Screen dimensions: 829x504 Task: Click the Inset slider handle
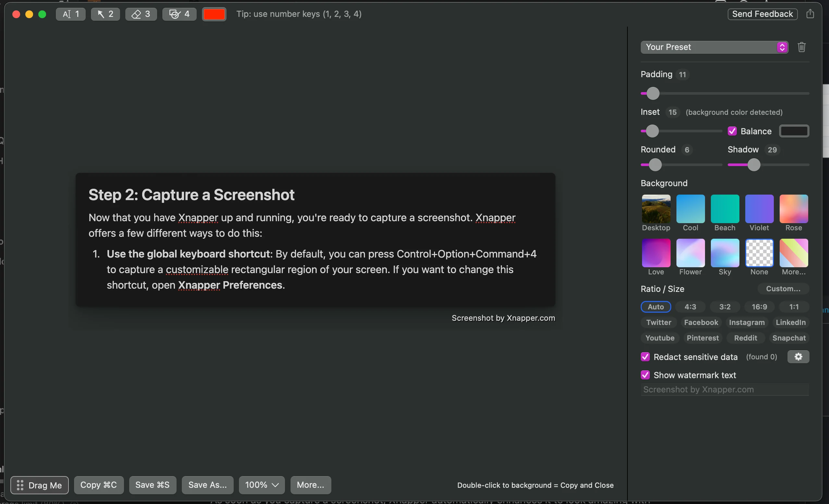(x=652, y=131)
